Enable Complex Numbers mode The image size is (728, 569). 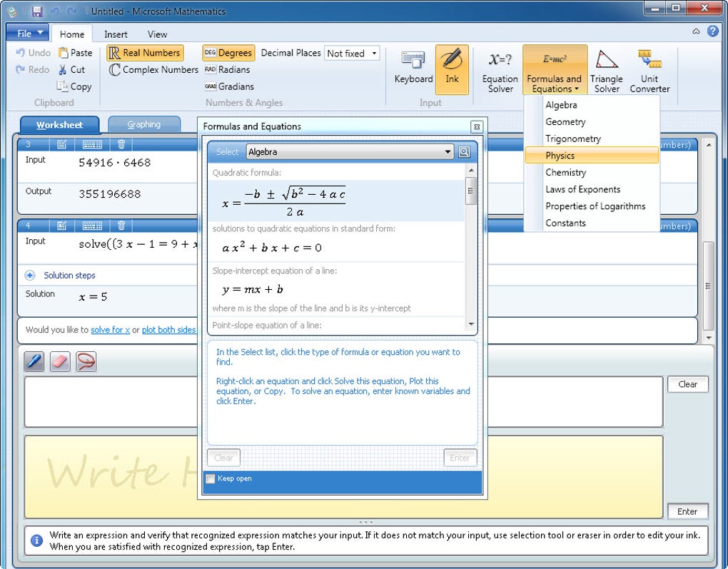tap(153, 70)
